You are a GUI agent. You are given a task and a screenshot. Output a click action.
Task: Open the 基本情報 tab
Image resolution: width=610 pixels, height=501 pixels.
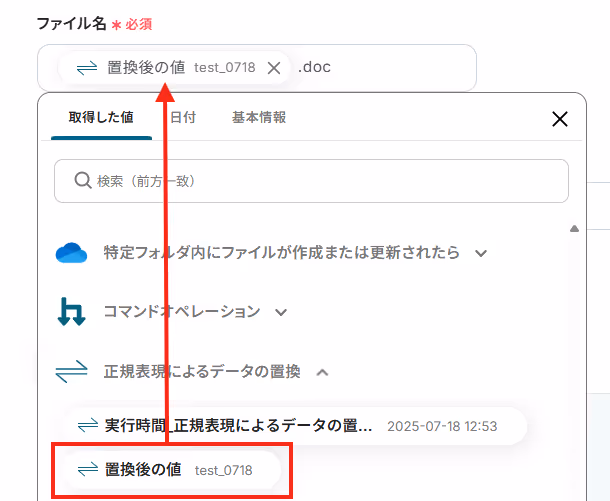[x=259, y=117]
